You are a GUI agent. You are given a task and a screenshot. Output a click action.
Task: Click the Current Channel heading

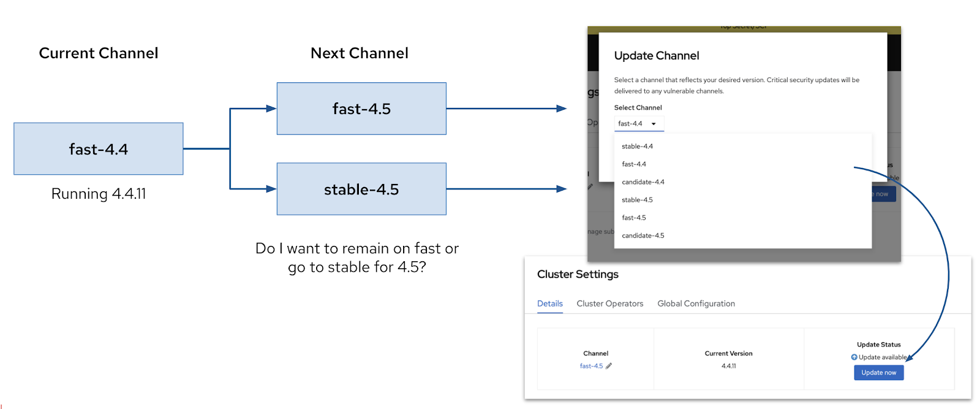coord(99,53)
